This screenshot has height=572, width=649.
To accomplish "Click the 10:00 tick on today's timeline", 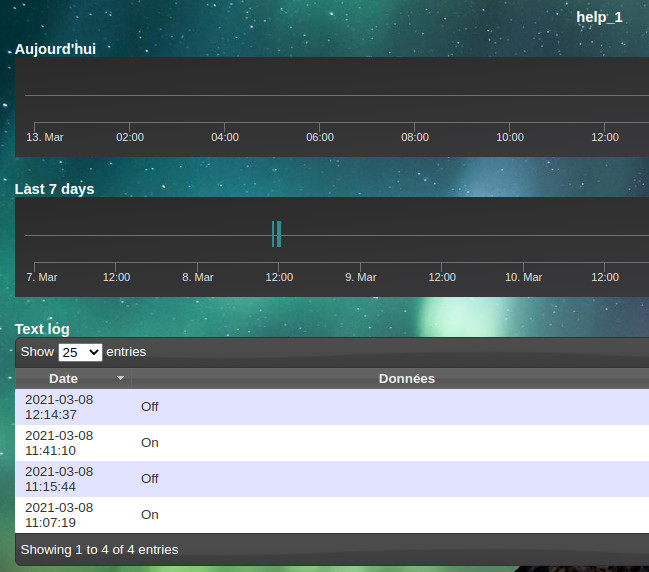I will click(510, 137).
